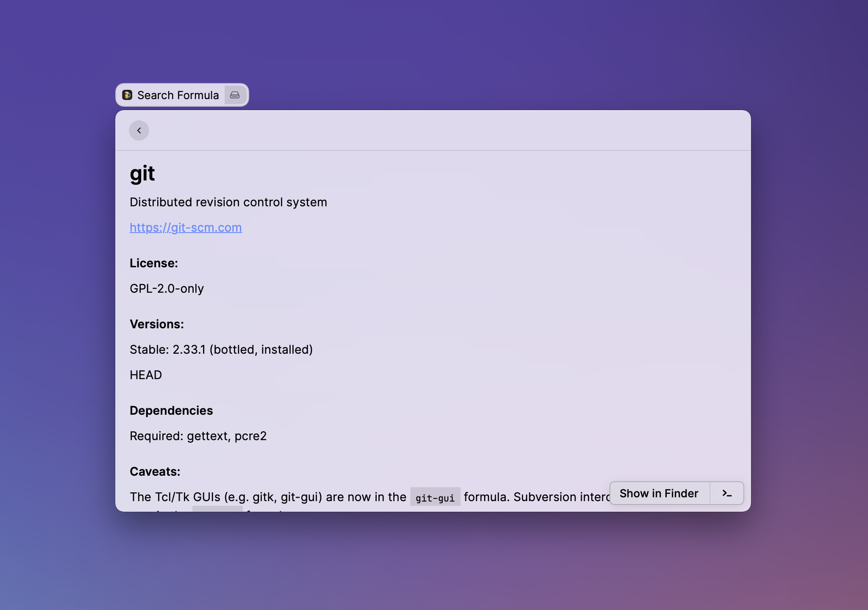Viewport: 868px width, 610px height.
Task: Click the HEAD version entry
Action: point(146,375)
